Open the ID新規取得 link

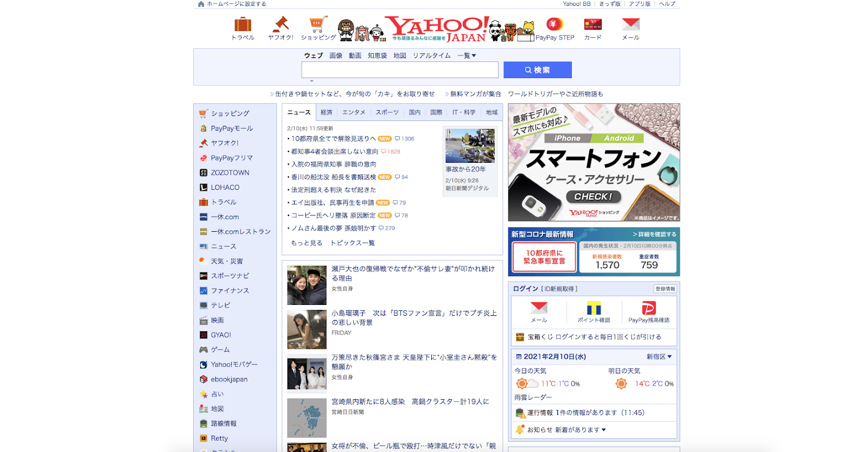click(x=559, y=289)
